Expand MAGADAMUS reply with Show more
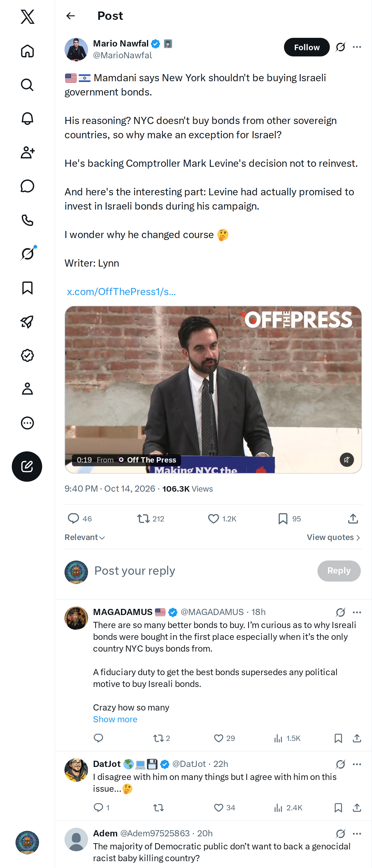Image resolution: width=372 pixels, height=868 pixels. [115, 719]
